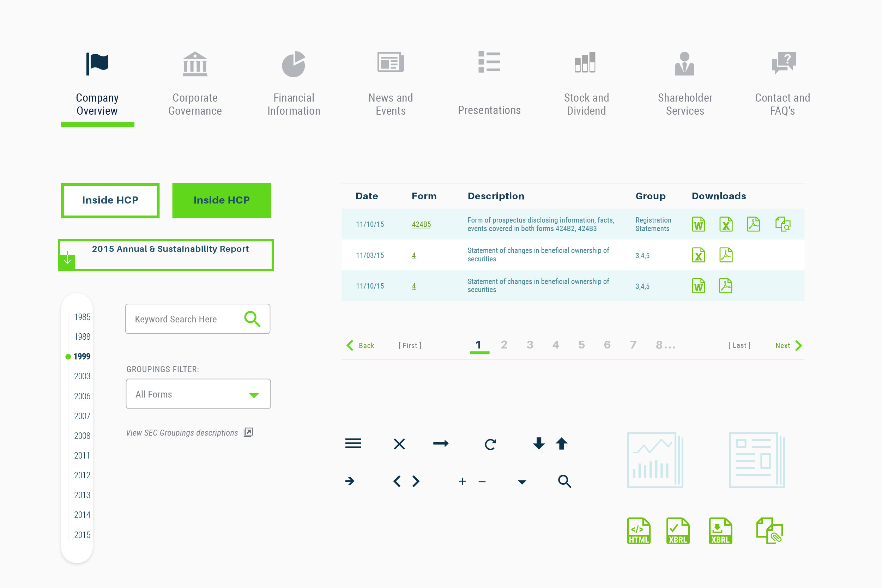The height and width of the screenshot is (588, 882).
Task: Select year 2008 on the year slider
Action: [x=82, y=436]
